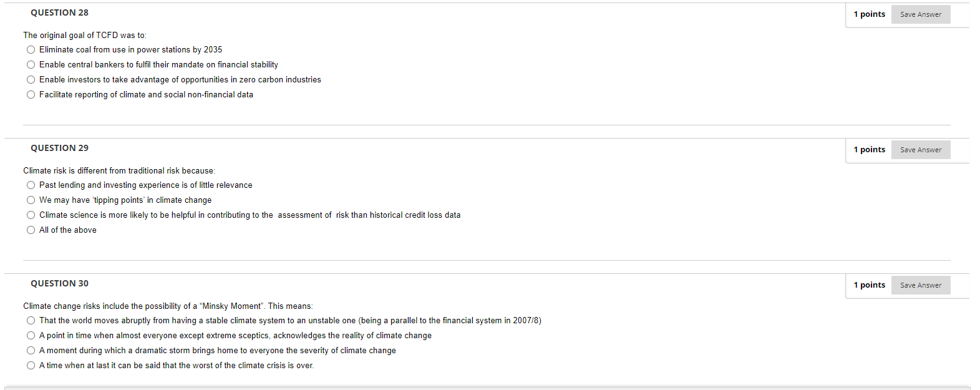The width and height of the screenshot is (980, 390).
Task: Select 'Past lending and investing experience is of little relevance'
Action: point(31,185)
